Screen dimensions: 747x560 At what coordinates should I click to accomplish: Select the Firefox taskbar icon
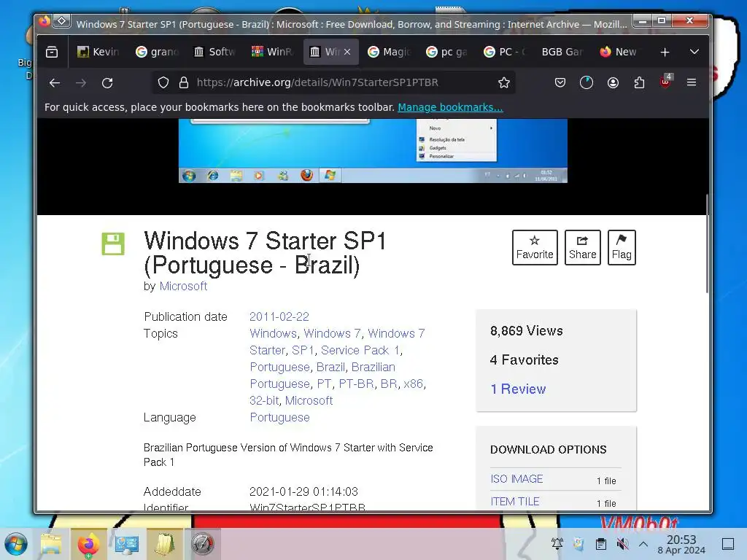tap(88, 544)
